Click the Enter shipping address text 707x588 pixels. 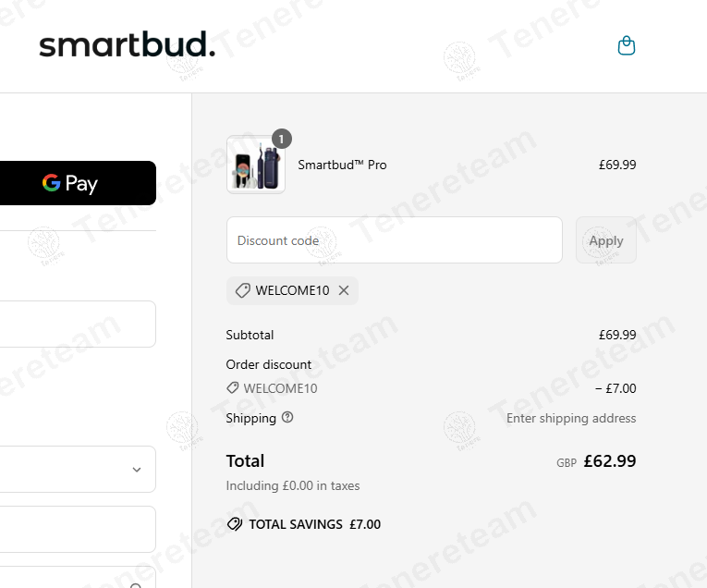pos(571,418)
